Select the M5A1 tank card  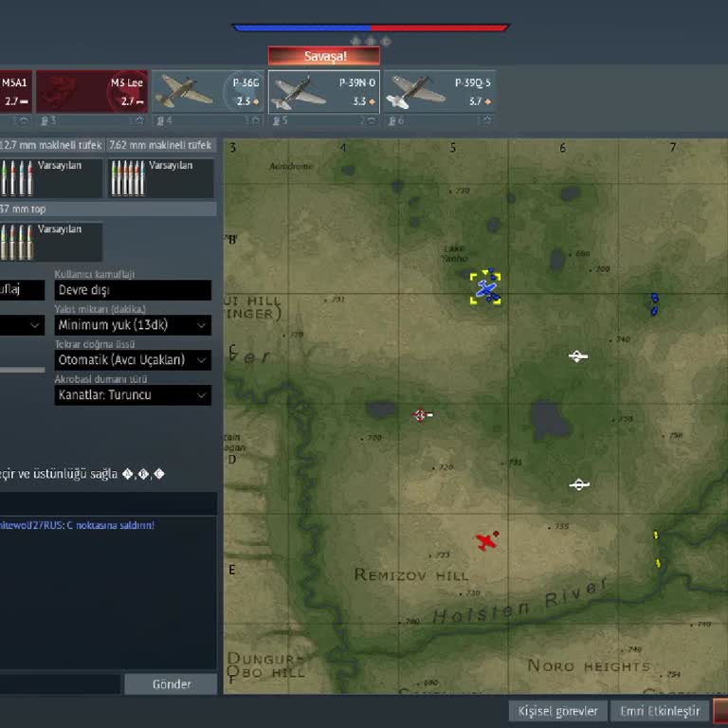tap(16, 92)
